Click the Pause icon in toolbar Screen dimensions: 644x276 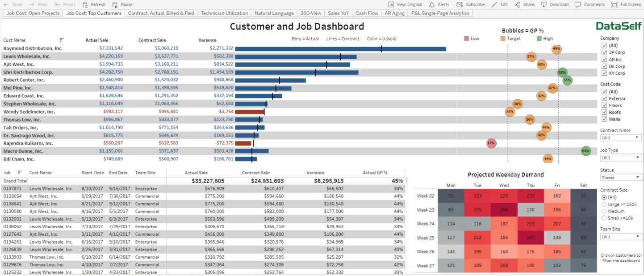(115, 4)
